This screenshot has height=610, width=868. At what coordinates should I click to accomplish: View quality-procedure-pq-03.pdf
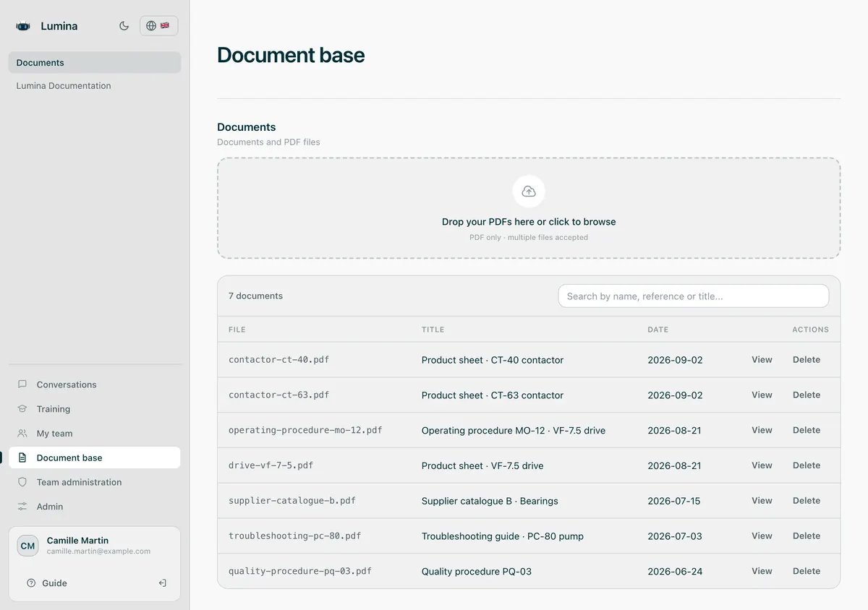click(x=762, y=571)
